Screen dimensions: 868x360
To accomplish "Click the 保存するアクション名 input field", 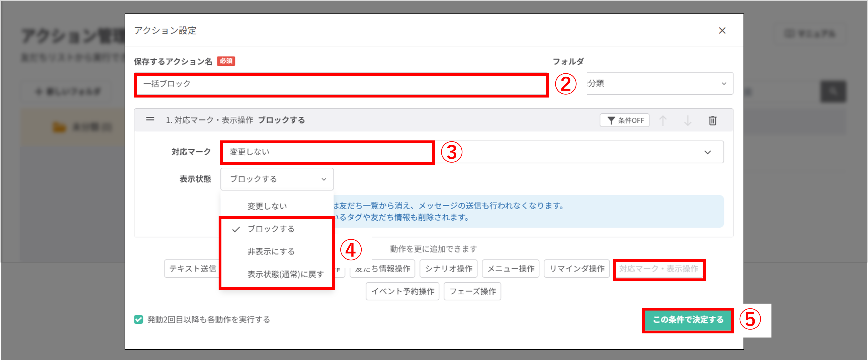I will tap(341, 84).
